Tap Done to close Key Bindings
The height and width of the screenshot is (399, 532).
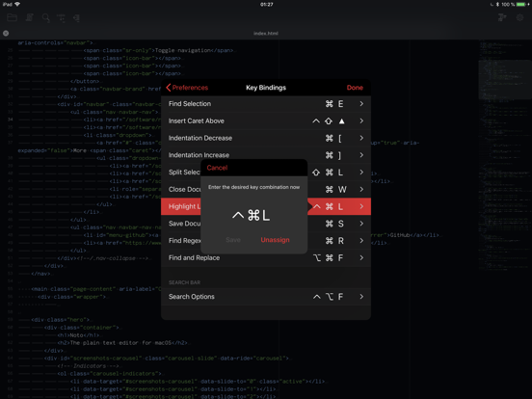coord(355,88)
